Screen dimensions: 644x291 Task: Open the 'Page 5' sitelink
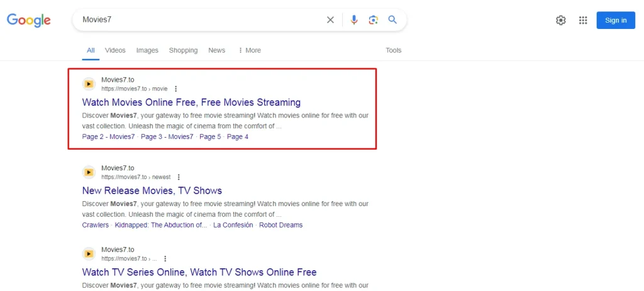(210, 136)
